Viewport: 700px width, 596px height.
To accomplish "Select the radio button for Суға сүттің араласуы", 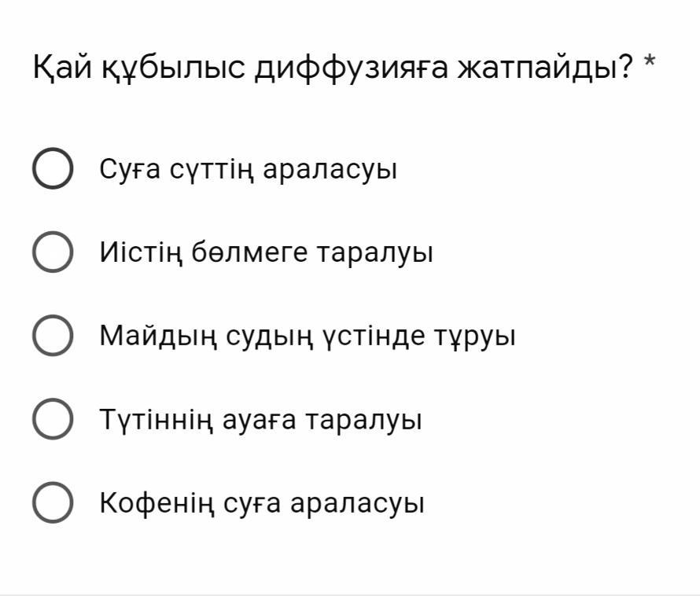I will 53,168.
